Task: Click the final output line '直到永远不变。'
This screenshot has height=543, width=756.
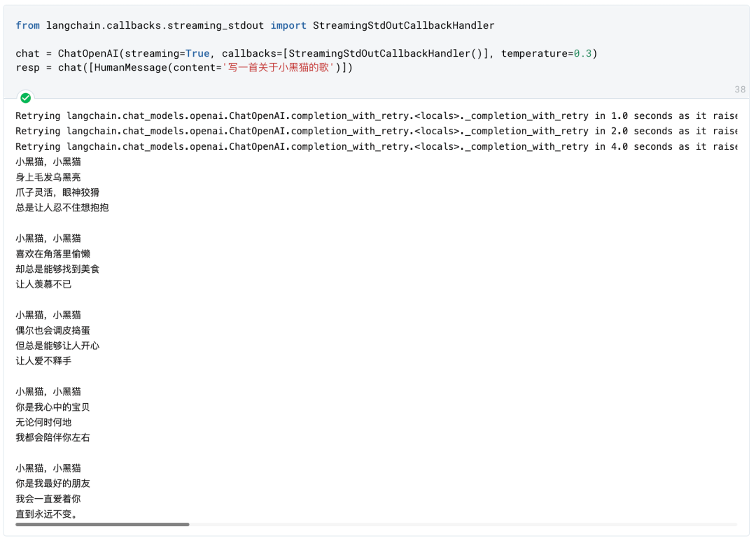Action: click(x=47, y=514)
